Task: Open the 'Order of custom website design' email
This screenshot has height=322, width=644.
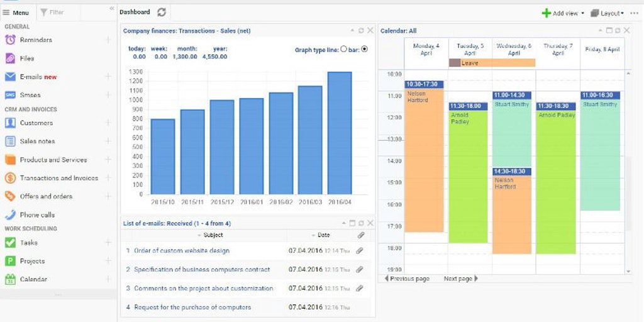Action: [181, 250]
